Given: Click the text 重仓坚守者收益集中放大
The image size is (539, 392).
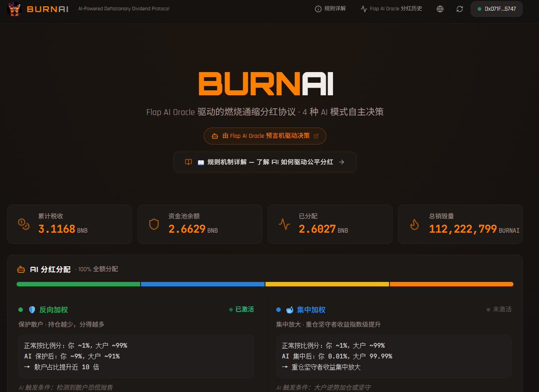Looking at the screenshot, I should click(x=321, y=367).
